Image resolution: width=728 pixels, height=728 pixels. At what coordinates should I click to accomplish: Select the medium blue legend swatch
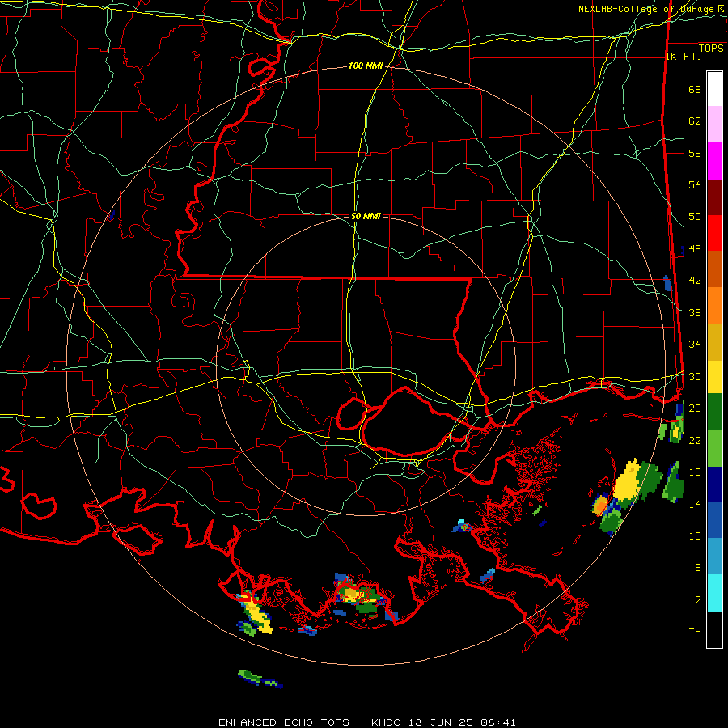pyautogui.click(x=714, y=520)
